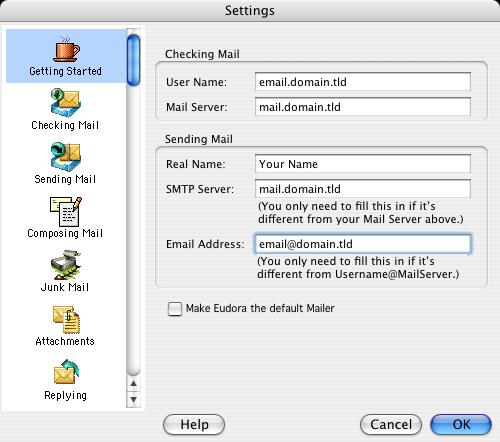500x442 pixels.
Task: Click the Cancel button
Action: 391,425
